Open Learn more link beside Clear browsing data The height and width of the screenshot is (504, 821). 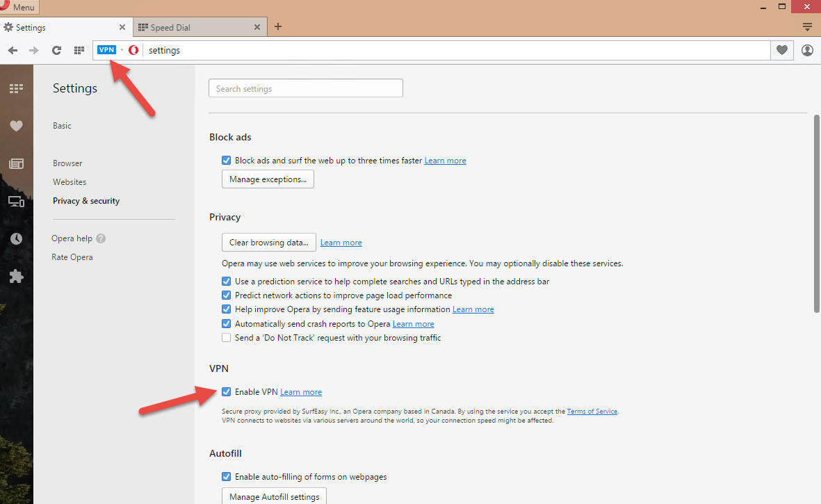(341, 243)
